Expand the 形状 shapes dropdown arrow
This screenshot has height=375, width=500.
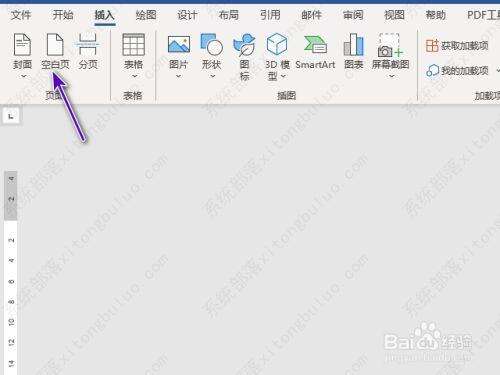pos(212,76)
